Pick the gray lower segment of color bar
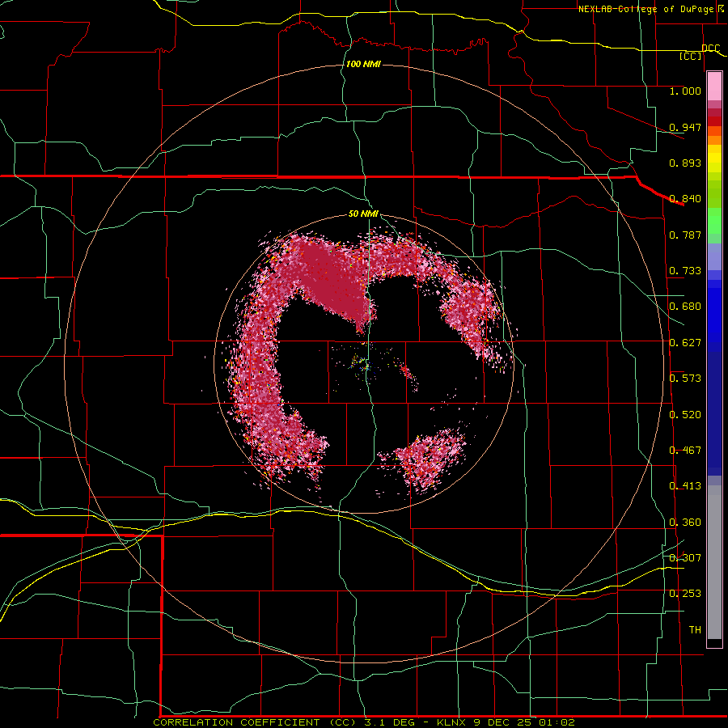Screen dimensions: 728x728 (714, 562)
